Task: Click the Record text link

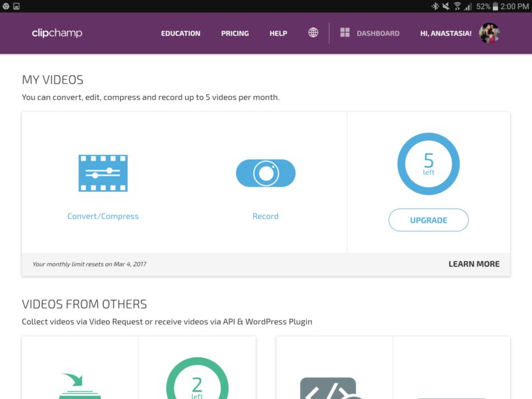Action: point(266,216)
